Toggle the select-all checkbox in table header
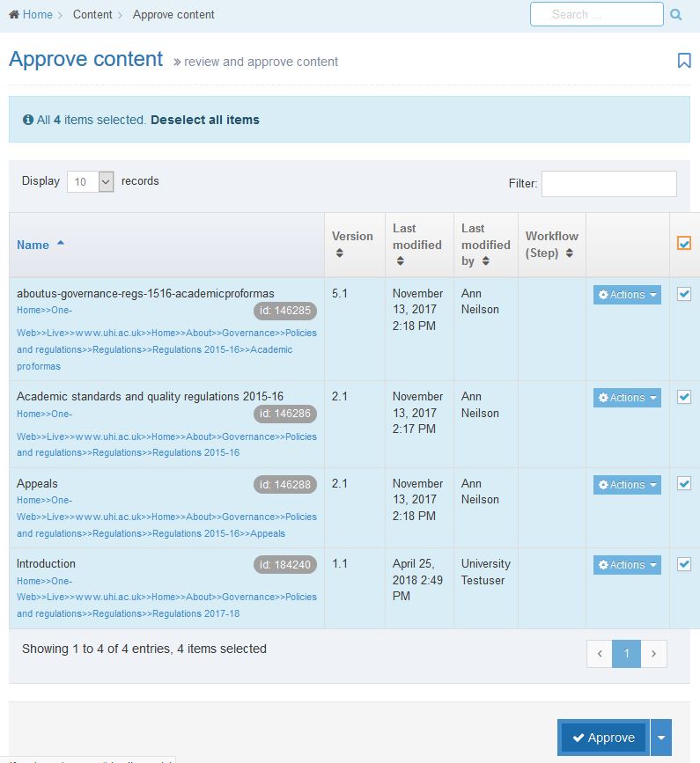This screenshot has width=700, height=763. [684, 243]
